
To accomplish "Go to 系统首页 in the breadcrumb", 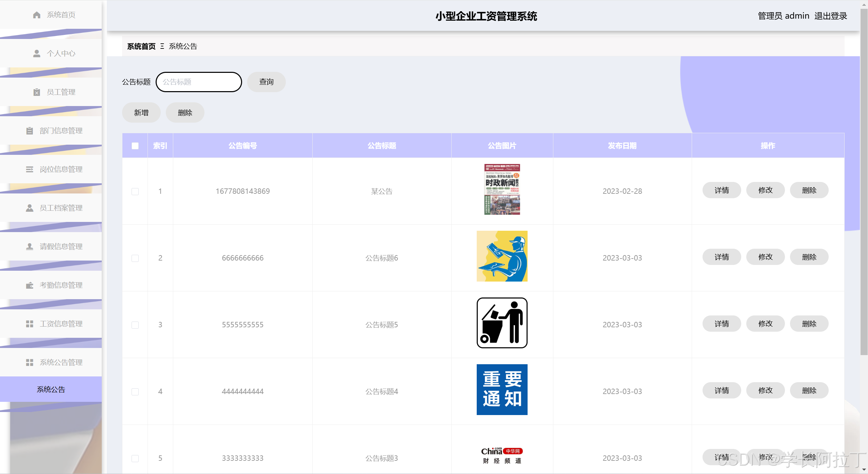I will (141, 46).
